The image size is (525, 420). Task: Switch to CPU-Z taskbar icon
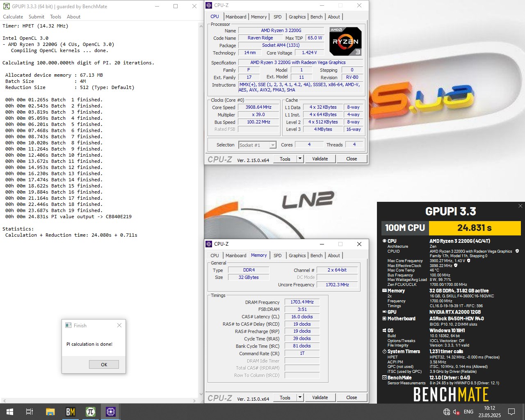[111, 412]
